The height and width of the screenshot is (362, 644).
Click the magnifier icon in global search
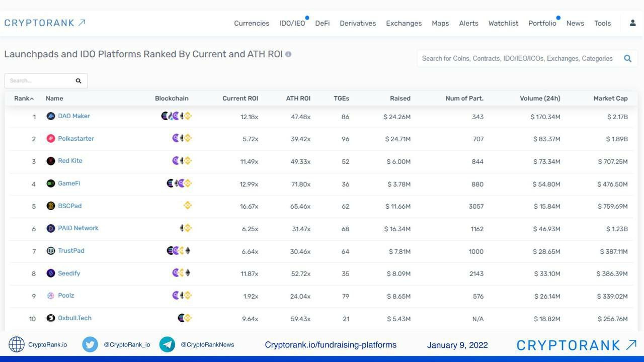627,58
